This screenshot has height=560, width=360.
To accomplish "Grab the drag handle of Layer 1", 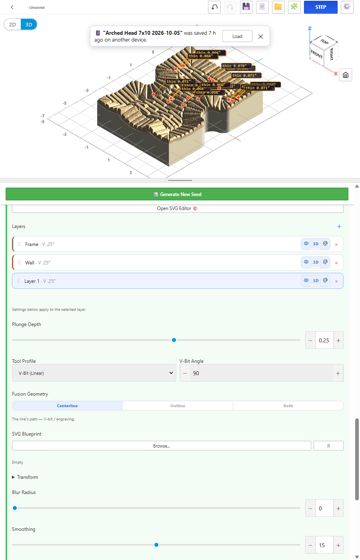I will 19,281.
